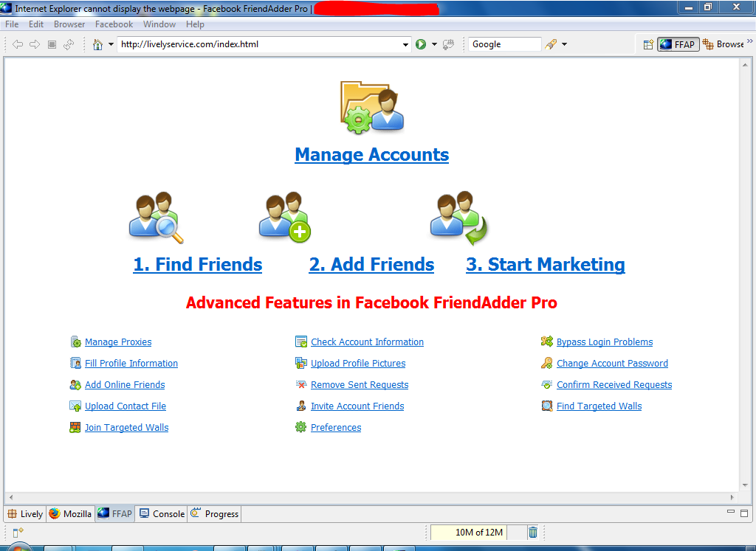Click the Join Targeted Walls icon
The image size is (756, 551).
[75, 427]
